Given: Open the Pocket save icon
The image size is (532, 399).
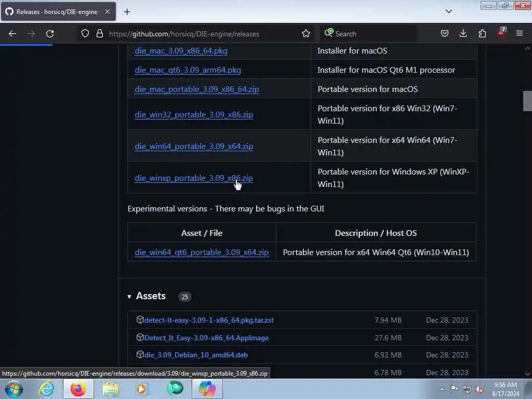Looking at the screenshot, I should (x=445, y=34).
